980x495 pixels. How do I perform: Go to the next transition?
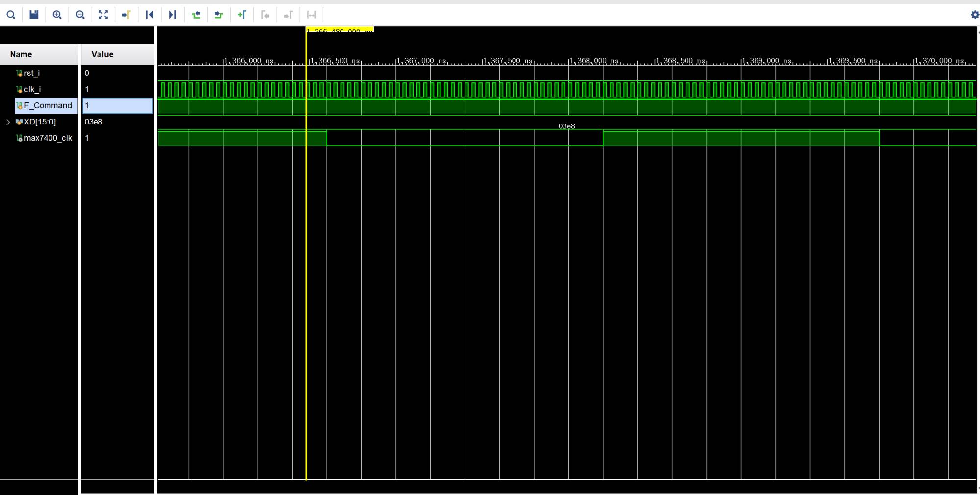coord(219,15)
